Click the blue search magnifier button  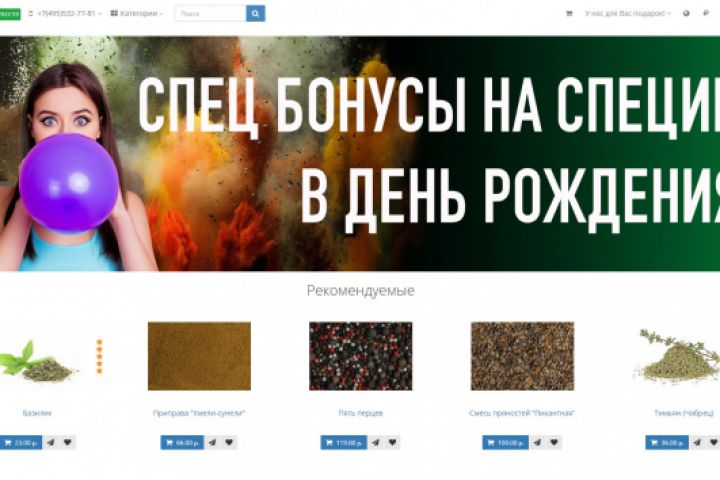[x=255, y=14]
